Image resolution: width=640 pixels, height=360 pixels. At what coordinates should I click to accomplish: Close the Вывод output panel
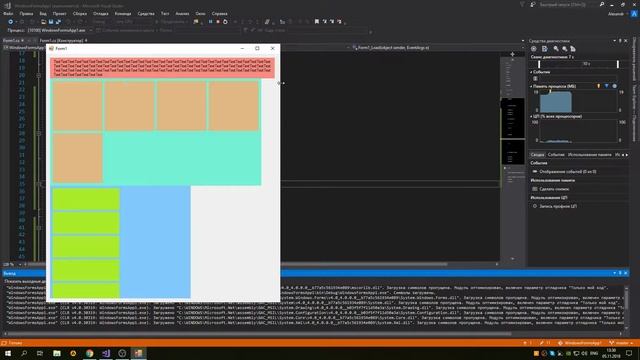pos(626,273)
